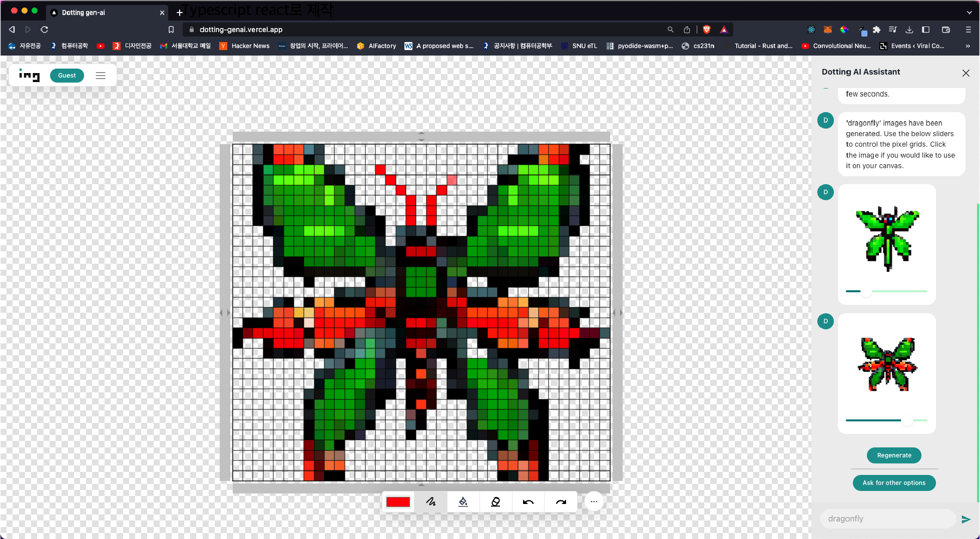Toggle the browser sidebar panel
Viewport: 980px width, 539px height.
point(925,30)
